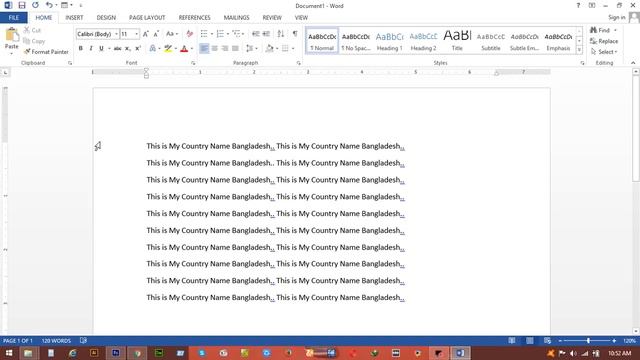The height and width of the screenshot is (360, 640).
Task: Open Word Help question mark
Action: pyautogui.click(x=578, y=5)
